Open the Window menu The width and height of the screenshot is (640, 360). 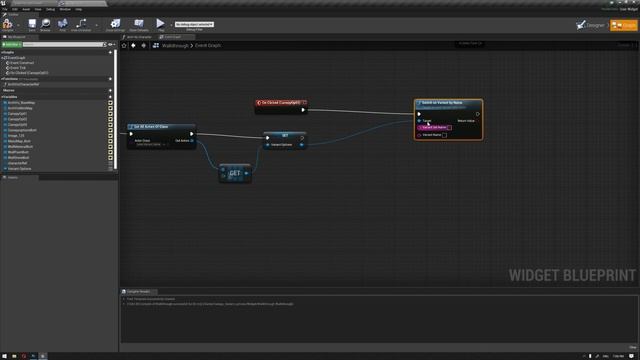[65, 9]
